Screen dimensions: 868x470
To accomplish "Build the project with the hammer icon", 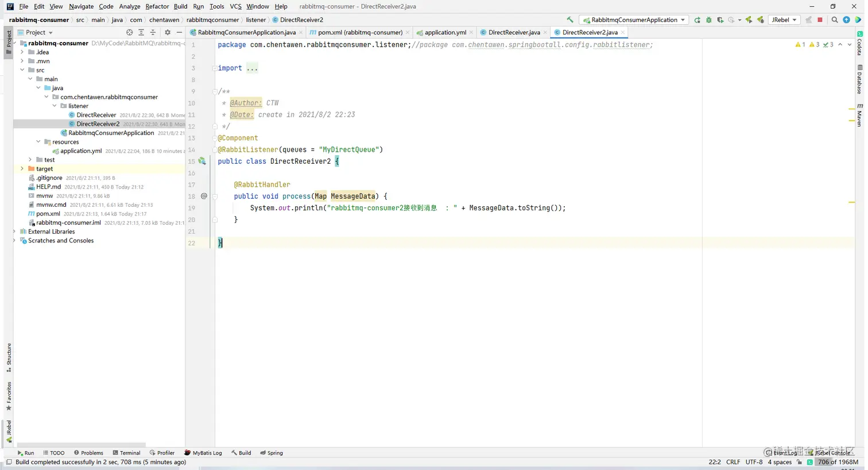I will [569, 20].
